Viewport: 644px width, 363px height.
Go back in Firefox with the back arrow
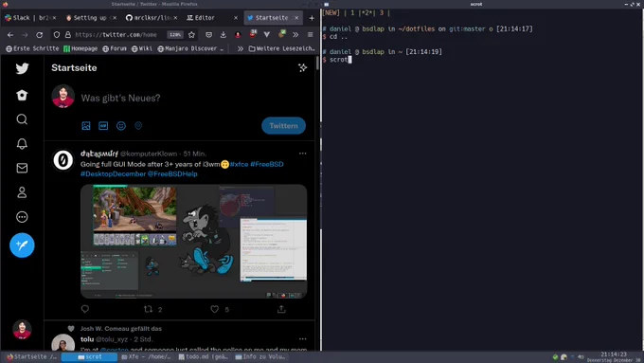(10, 35)
